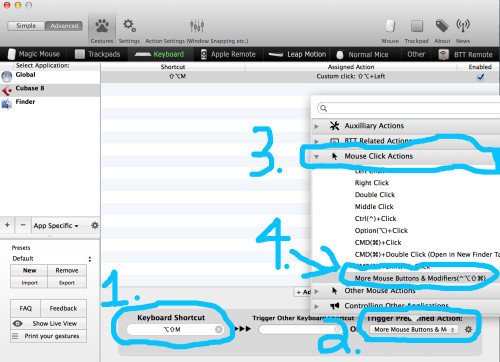Switch to the BTT Remote tab
Screen dimensions: 500x362
[x=465, y=54]
